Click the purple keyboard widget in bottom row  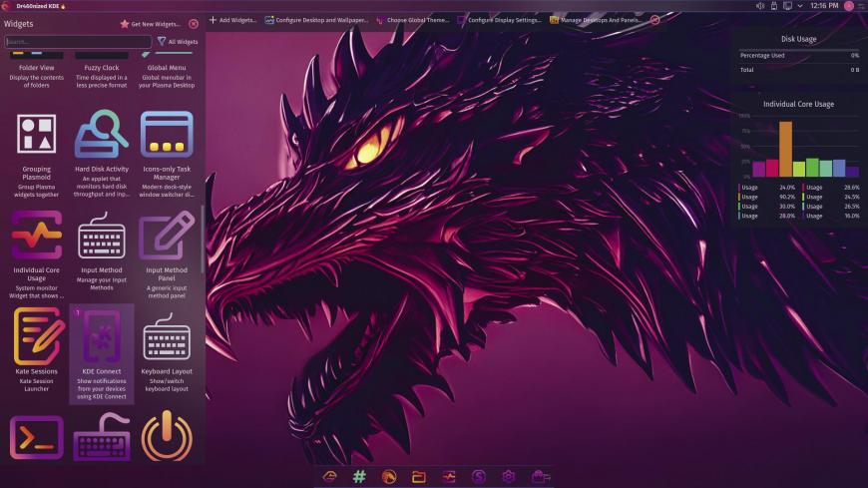[x=102, y=437]
